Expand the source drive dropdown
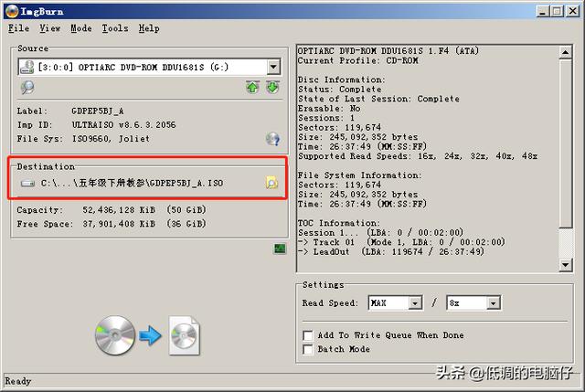Image resolution: width=585 pixels, height=392 pixels. tap(273, 67)
